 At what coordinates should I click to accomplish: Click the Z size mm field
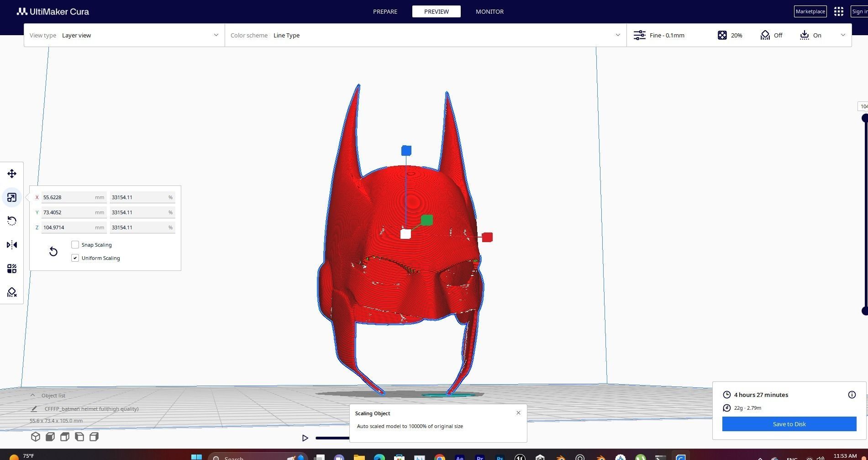pyautogui.click(x=74, y=227)
